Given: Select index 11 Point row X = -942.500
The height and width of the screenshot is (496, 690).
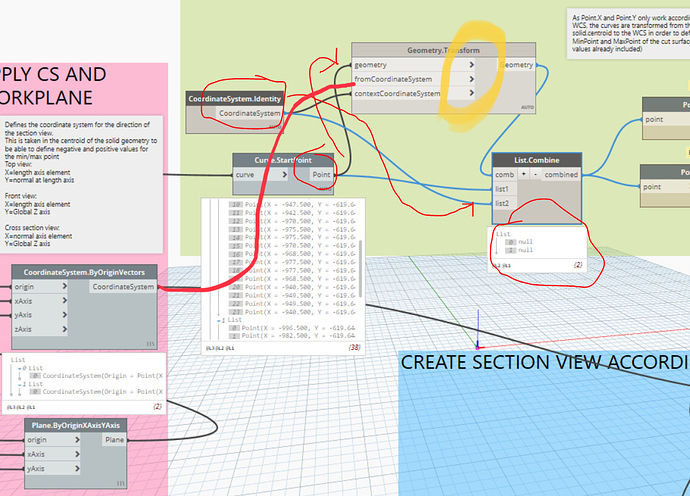Looking at the screenshot, I should click(x=292, y=213).
